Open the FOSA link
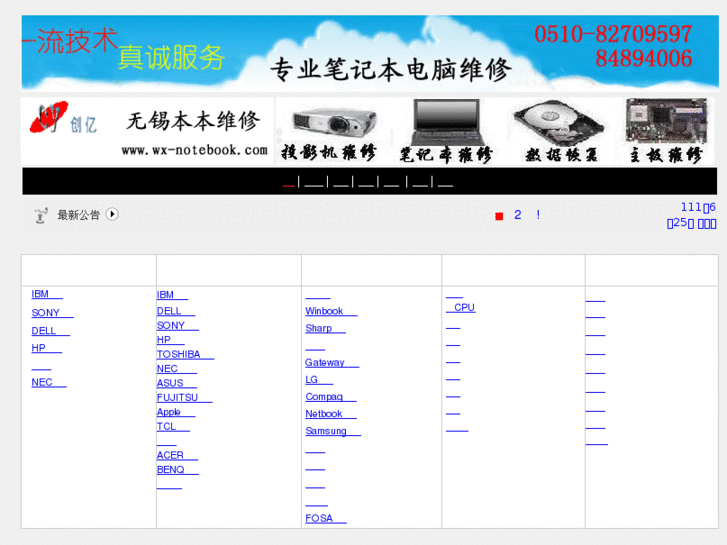The height and width of the screenshot is (545, 727). 325,518
